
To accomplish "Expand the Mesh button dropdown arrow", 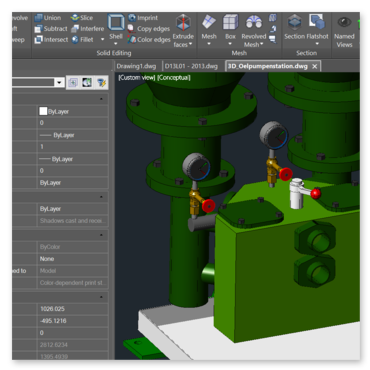I will pos(209,44).
